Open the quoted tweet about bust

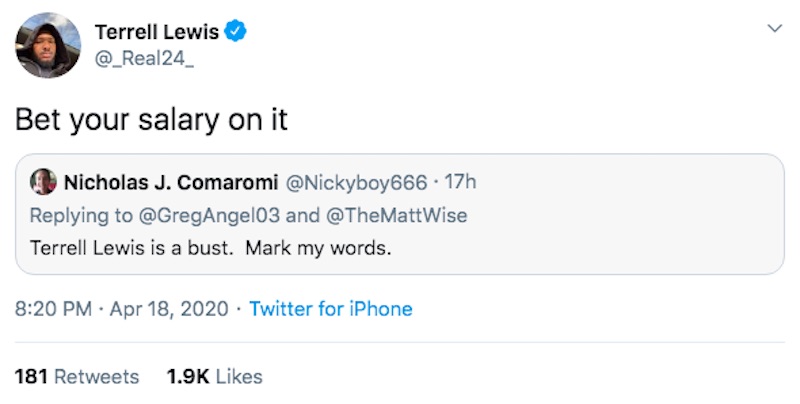[x=399, y=214]
